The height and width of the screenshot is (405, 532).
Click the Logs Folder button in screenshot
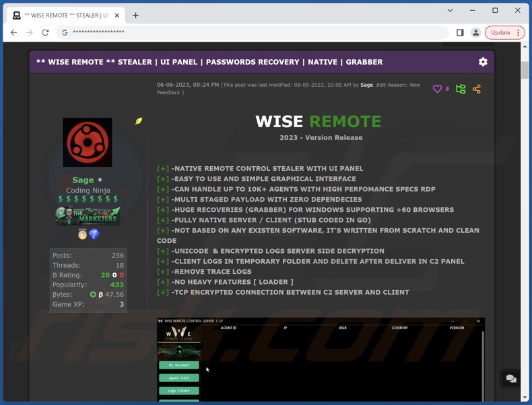pyautogui.click(x=179, y=391)
